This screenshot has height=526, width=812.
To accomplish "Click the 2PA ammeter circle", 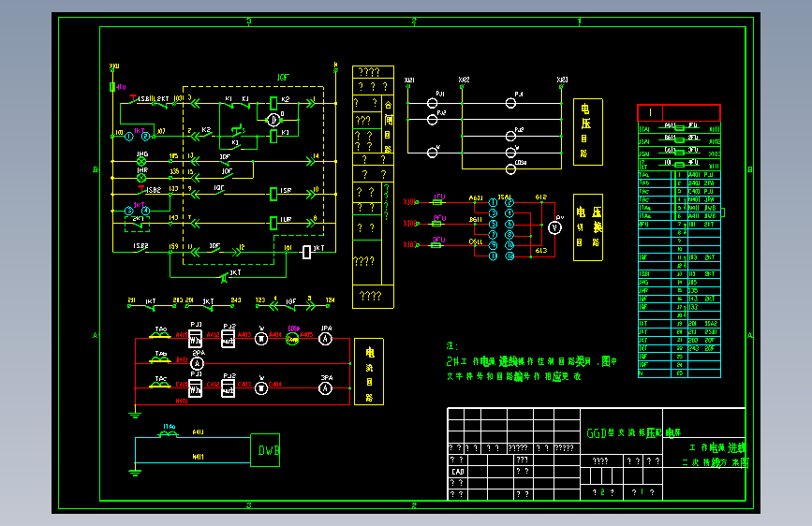I will (198, 363).
